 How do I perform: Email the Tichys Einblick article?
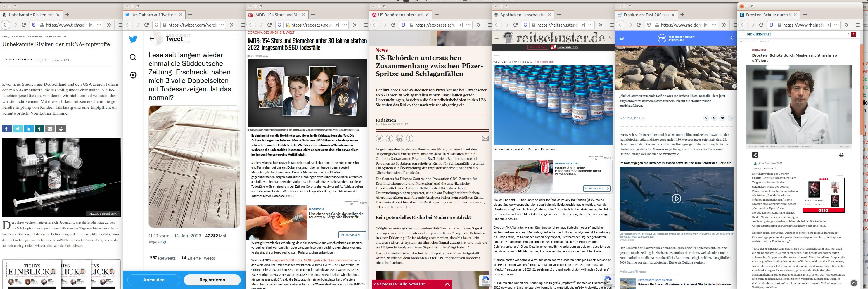[50, 129]
